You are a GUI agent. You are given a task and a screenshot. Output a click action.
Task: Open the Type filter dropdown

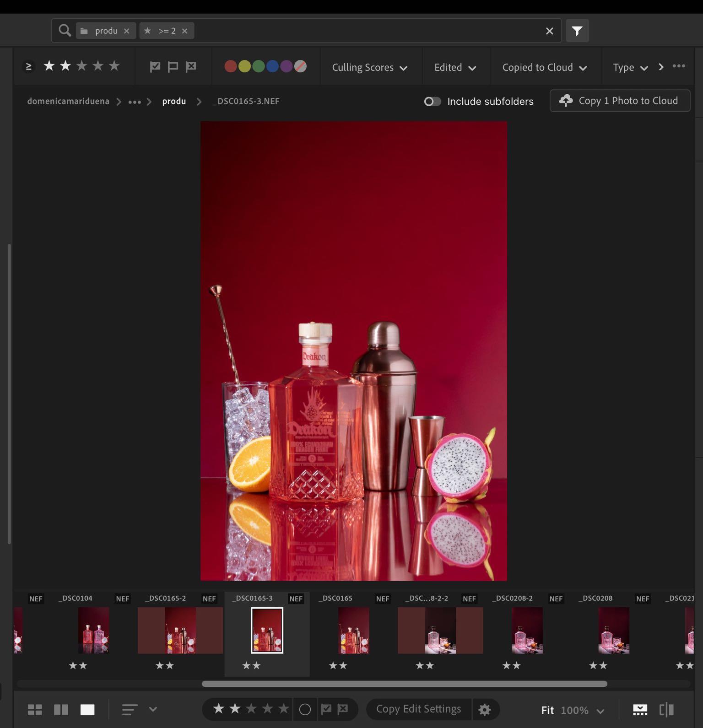click(x=630, y=67)
